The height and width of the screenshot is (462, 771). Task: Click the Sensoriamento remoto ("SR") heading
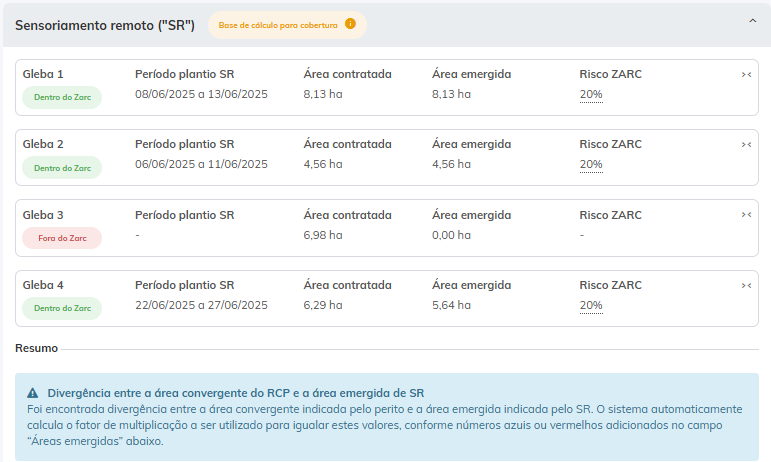pos(105,24)
